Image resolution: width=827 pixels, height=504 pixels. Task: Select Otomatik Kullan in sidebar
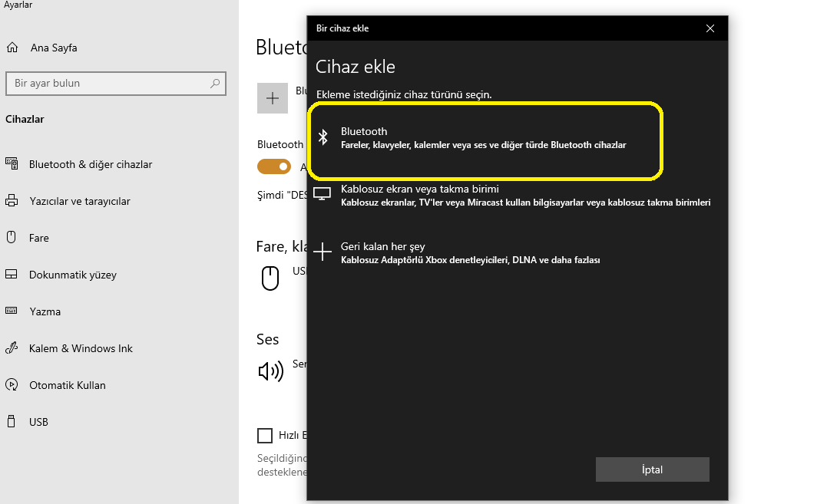pyautogui.click(x=68, y=385)
